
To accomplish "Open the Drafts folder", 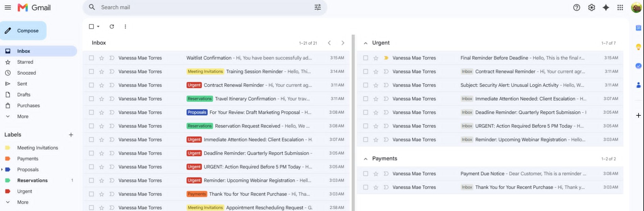I will pyautogui.click(x=24, y=95).
